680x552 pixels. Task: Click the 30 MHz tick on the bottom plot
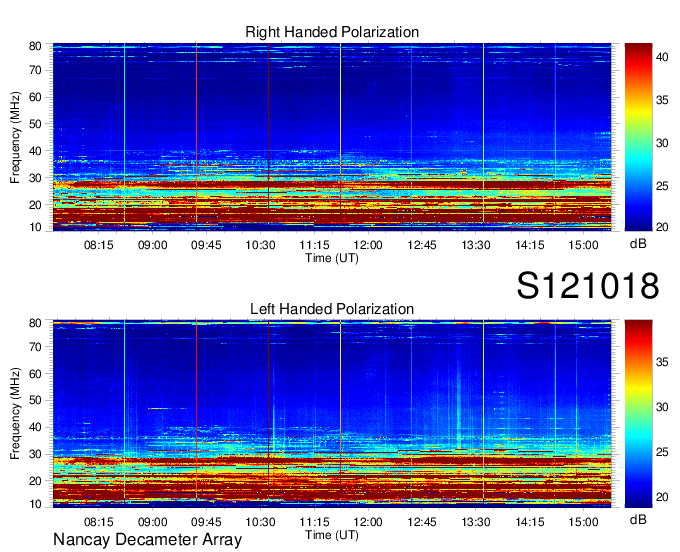35,454
